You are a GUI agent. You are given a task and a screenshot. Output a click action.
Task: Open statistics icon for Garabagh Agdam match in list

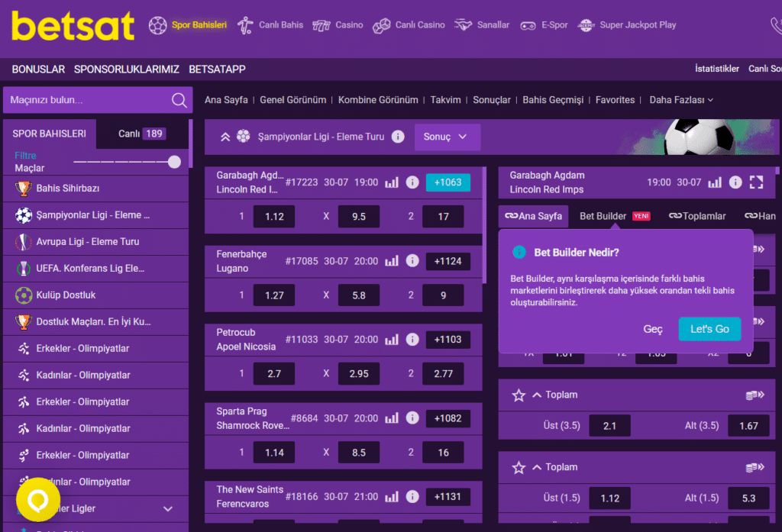tap(392, 182)
